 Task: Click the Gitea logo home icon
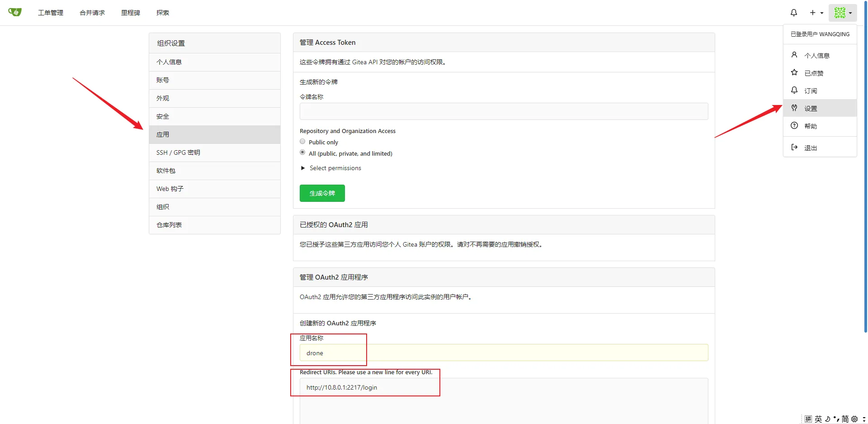click(x=15, y=12)
